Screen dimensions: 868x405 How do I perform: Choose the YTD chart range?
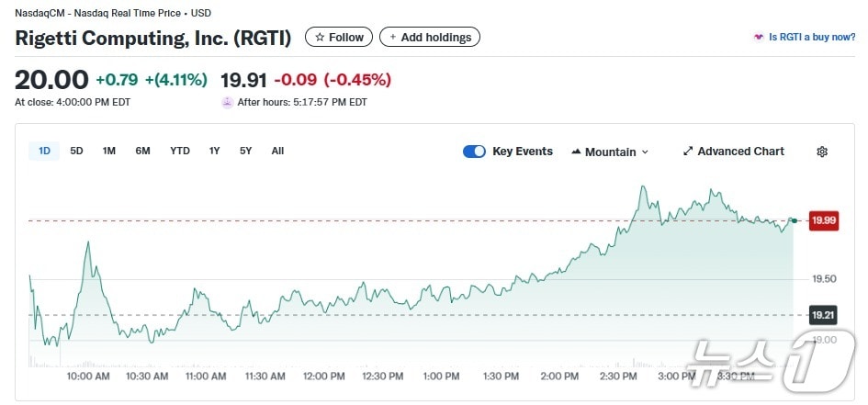tap(180, 151)
